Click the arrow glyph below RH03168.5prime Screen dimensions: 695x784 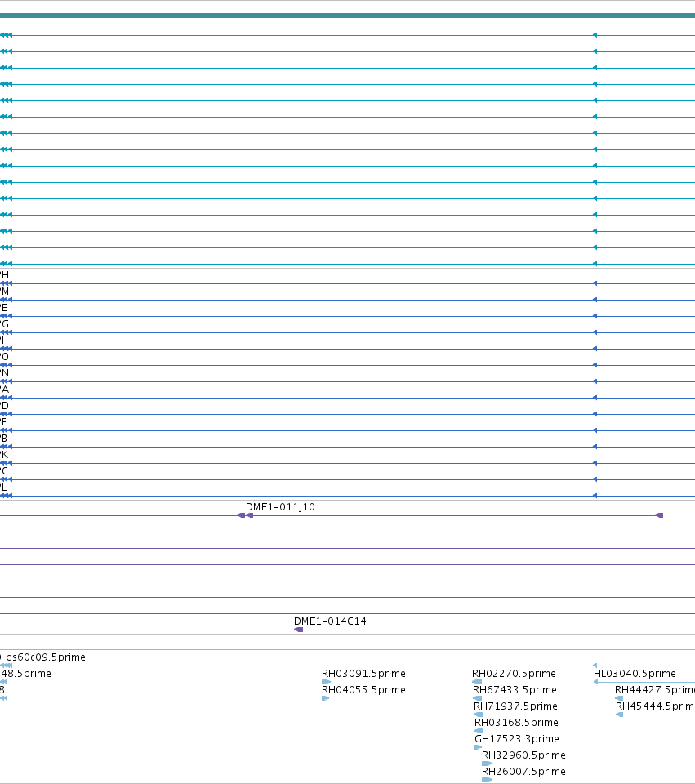point(479,731)
